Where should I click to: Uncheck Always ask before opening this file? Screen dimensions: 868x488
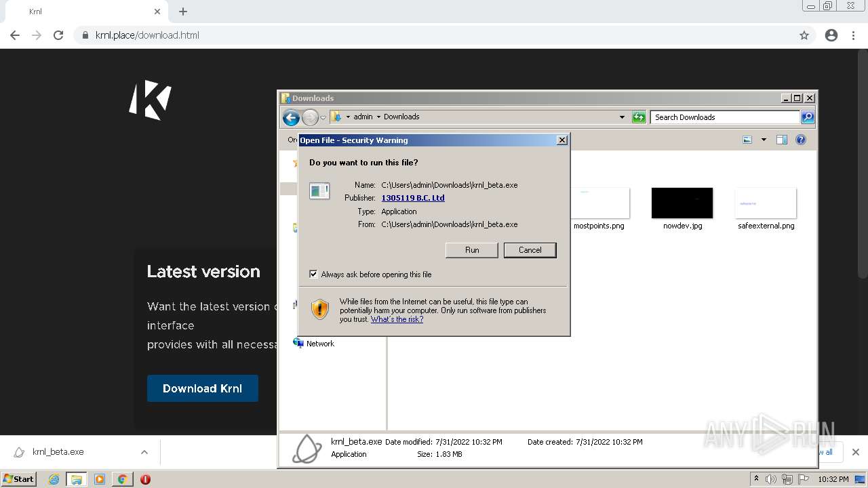click(313, 274)
